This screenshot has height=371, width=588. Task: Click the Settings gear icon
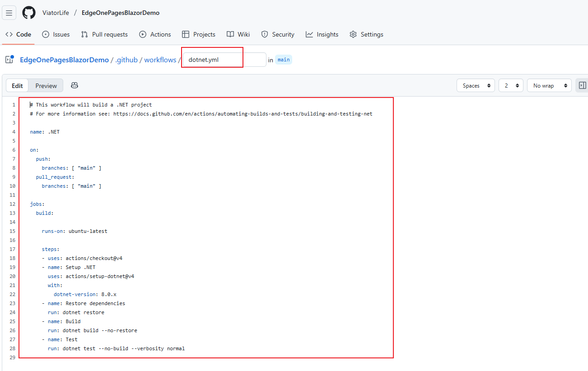pyautogui.click(x=353, y=34)
